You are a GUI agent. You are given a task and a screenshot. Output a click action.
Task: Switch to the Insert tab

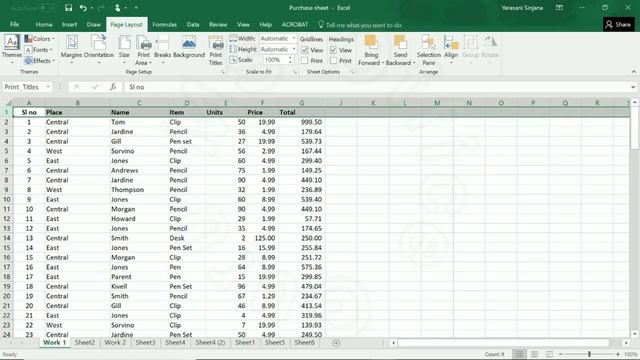(69, 24)
